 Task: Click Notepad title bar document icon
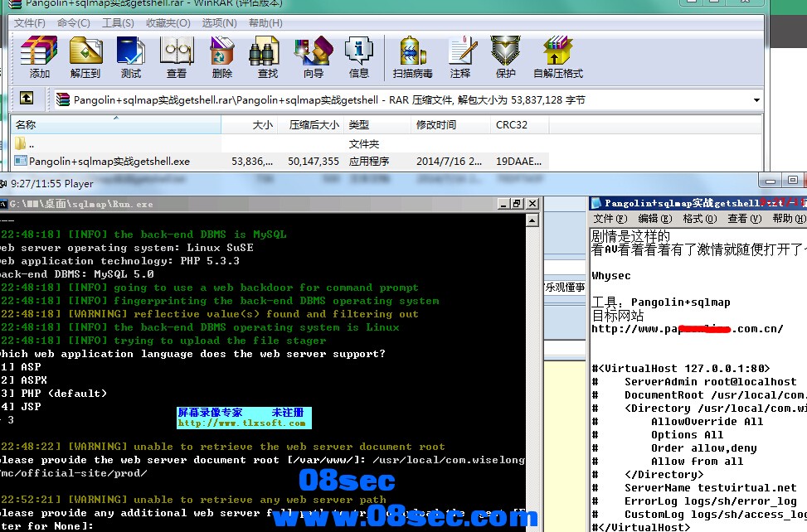(596, 203)
